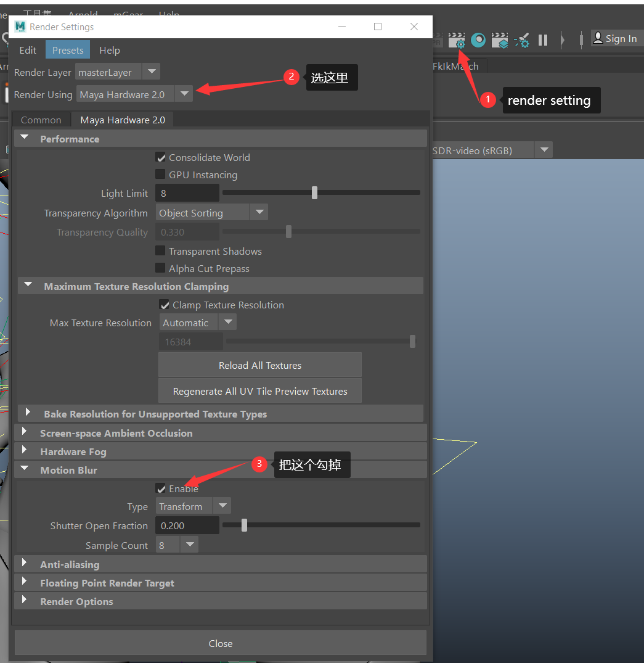Click the Max Texture Resolution 16384 field
Image resolution: width=644 pixels, height=663 pixels.
click(x=190, y=341)
